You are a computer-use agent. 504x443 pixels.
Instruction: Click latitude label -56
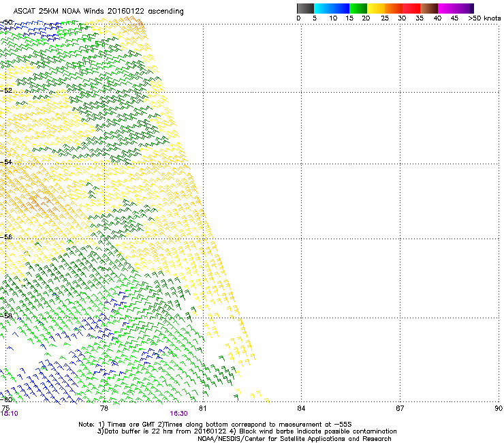tap(6, 236)
